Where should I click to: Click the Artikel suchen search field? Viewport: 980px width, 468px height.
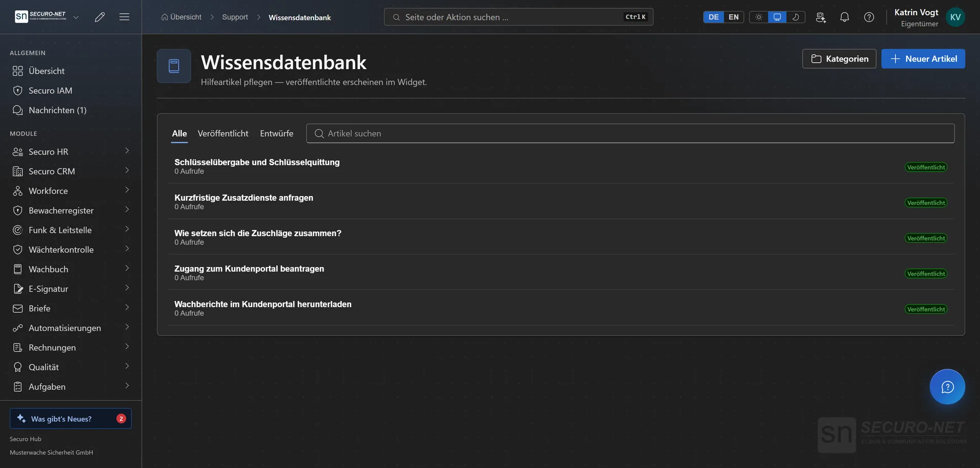point(630,133)
